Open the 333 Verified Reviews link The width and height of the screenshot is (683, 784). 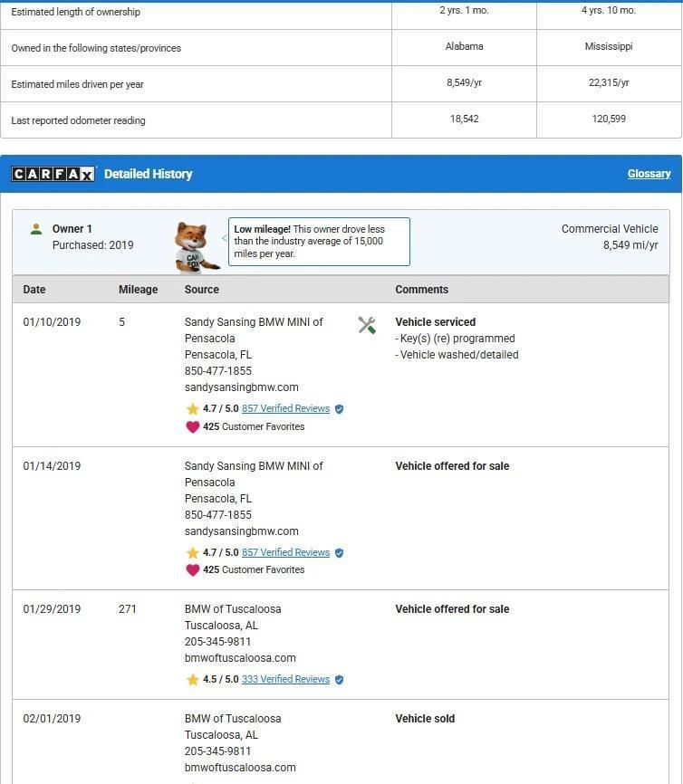pyautogui.click(x=285, y=680)
